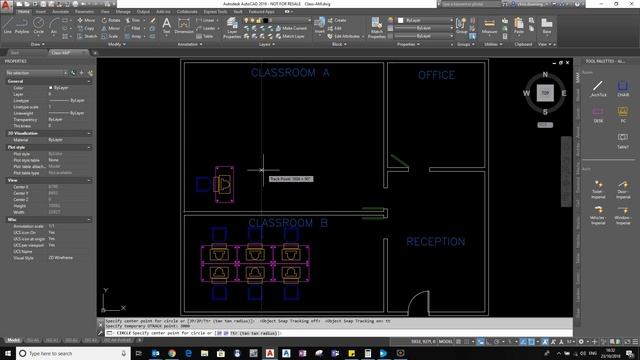
Task: Collapse the General section in Properties
Action: [x=89, y=81]
